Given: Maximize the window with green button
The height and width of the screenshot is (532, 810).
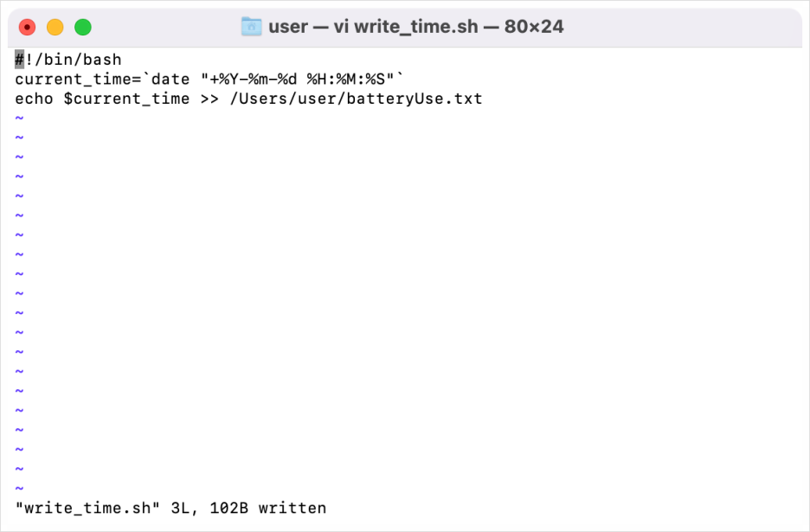Looking at the screenshot, I should coord(83,27).
